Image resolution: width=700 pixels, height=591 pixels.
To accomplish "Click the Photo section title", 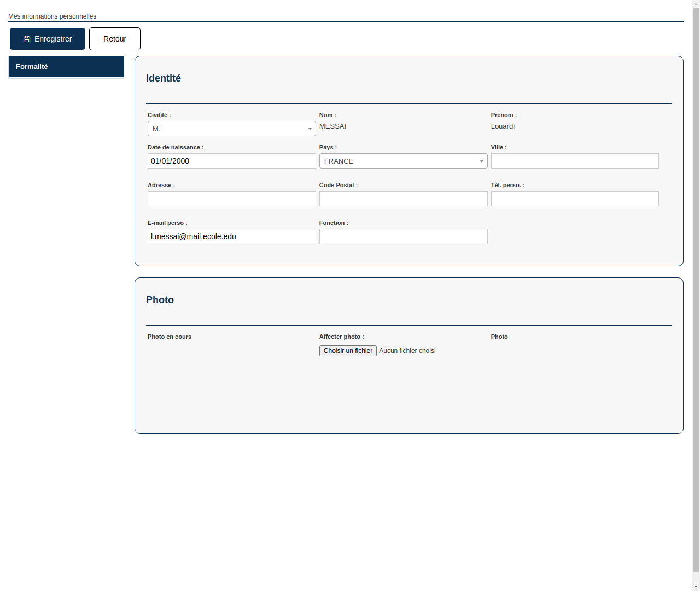I will 160,299.
